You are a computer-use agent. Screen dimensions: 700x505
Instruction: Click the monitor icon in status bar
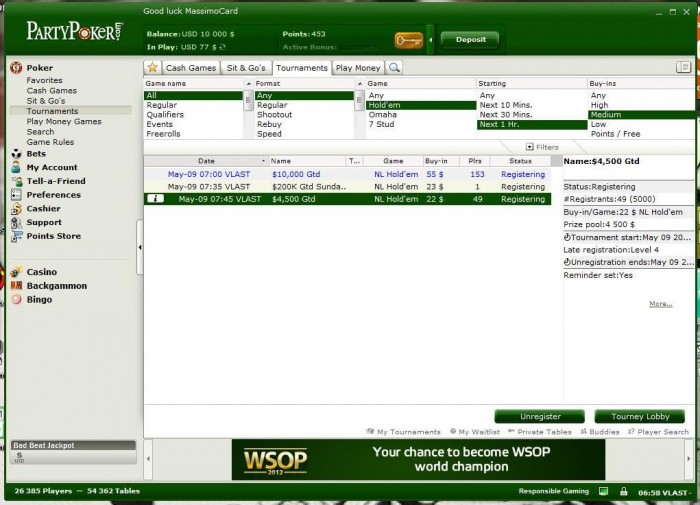[x=604, y=492]
